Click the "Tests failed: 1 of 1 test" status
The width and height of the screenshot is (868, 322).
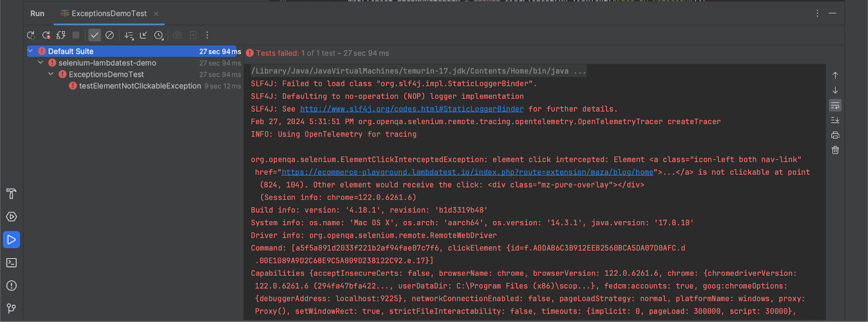(322, 53)
